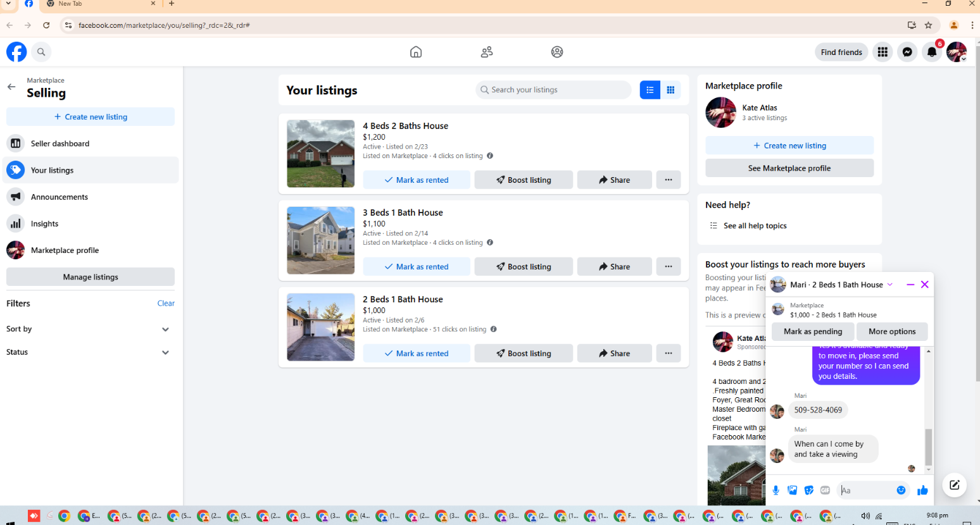Mark 4 Beds 2 Baths House as rented
This screenshot has height=525, width=980.
[417, 180]
